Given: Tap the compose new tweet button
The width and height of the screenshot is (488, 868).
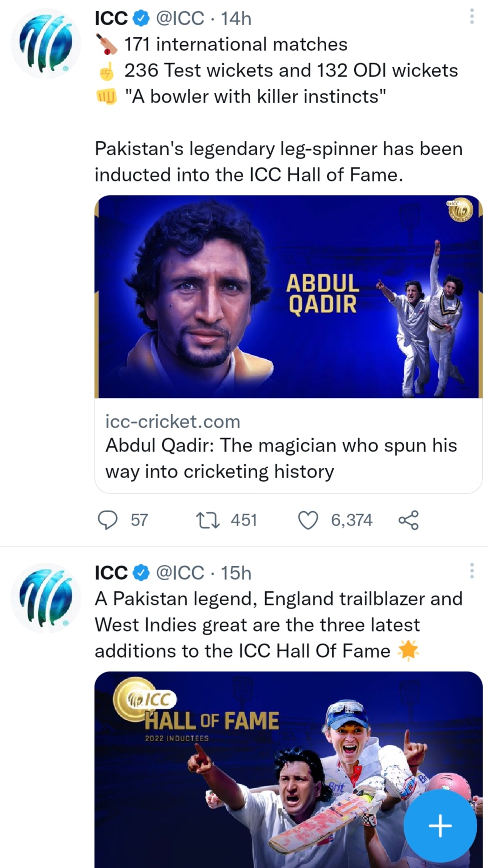Looking at the screenshot, I should pos(440,826).
